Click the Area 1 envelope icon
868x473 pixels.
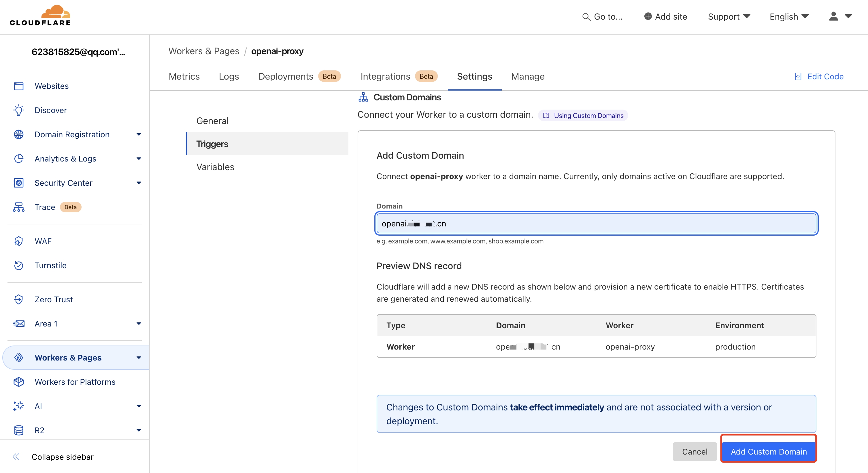click(18, 324)
